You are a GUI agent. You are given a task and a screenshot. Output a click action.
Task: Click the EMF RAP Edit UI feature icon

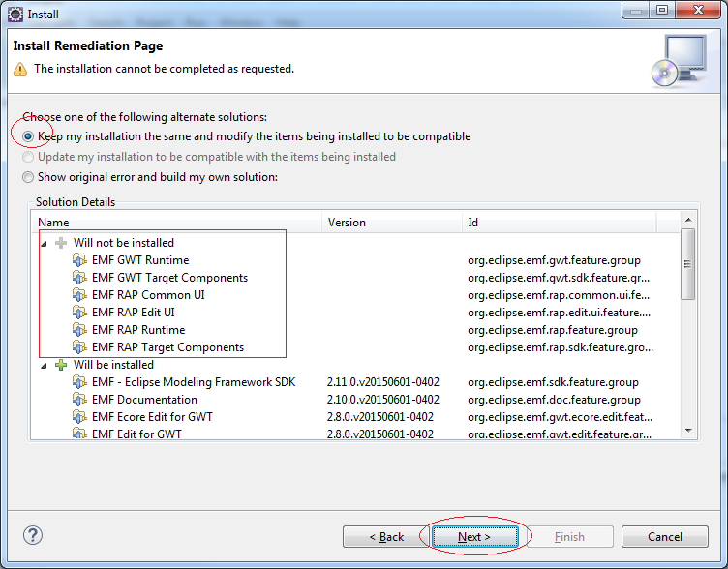click(79, 313)
